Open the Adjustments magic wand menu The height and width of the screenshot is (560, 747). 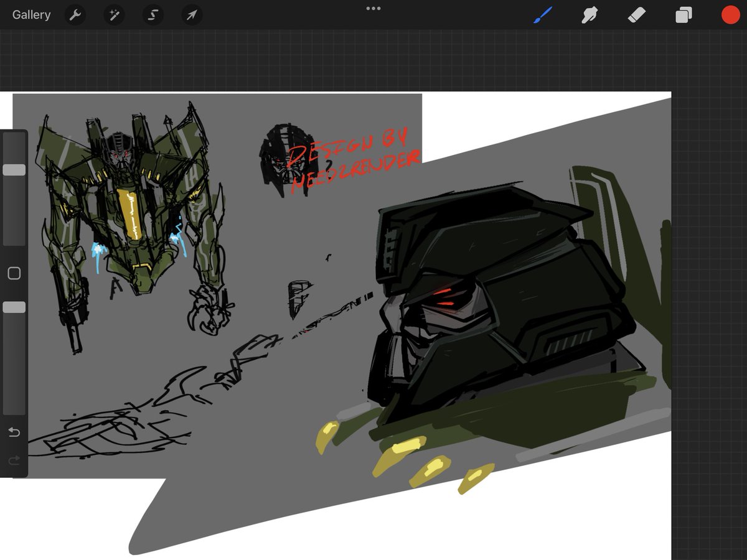pos(114,14)
